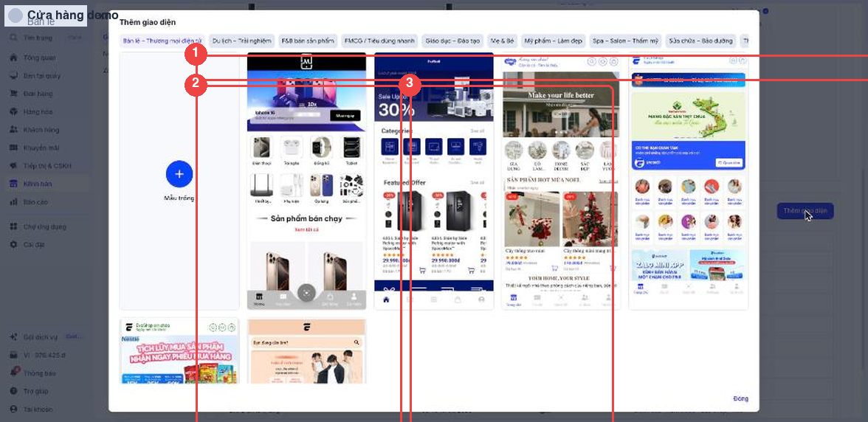The image size is (868, 422).
Task: Pick the Make your life better template
Action: click(x=561, y=181)
